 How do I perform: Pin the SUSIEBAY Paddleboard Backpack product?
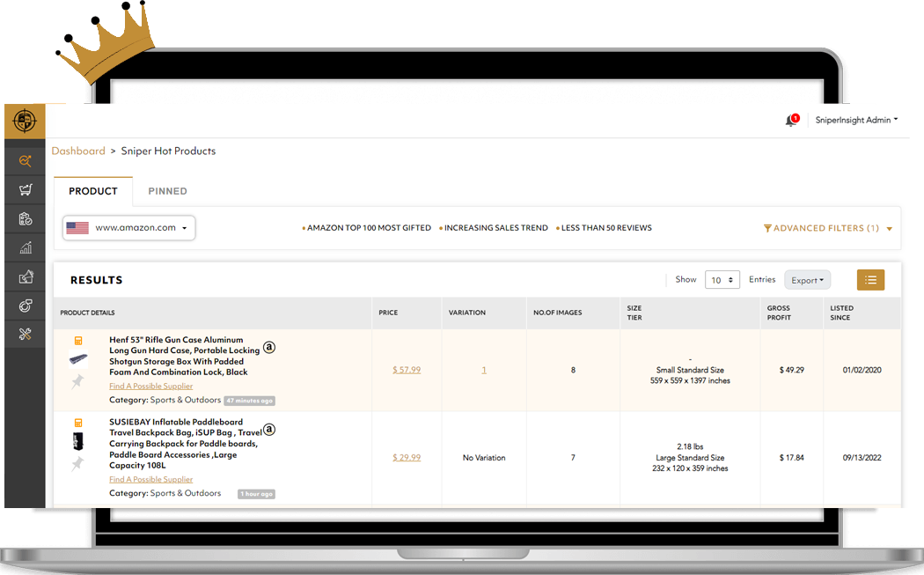pos(77,463)
